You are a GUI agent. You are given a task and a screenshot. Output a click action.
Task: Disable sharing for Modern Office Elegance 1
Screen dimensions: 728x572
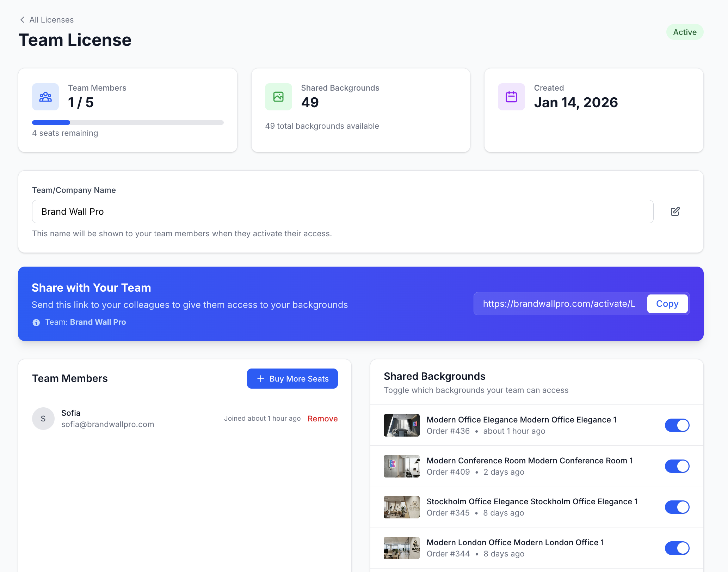[677, 425]
